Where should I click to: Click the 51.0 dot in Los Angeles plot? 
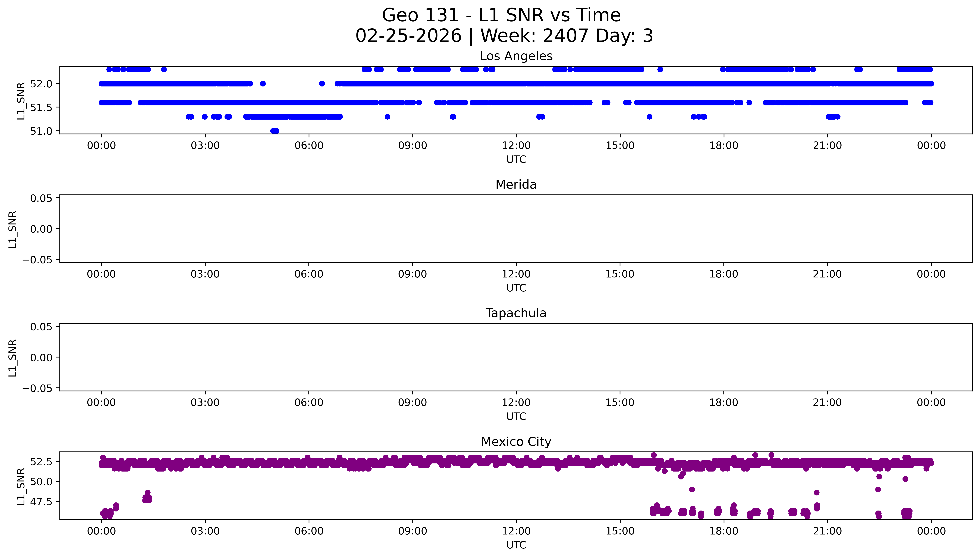coord(274,131)
